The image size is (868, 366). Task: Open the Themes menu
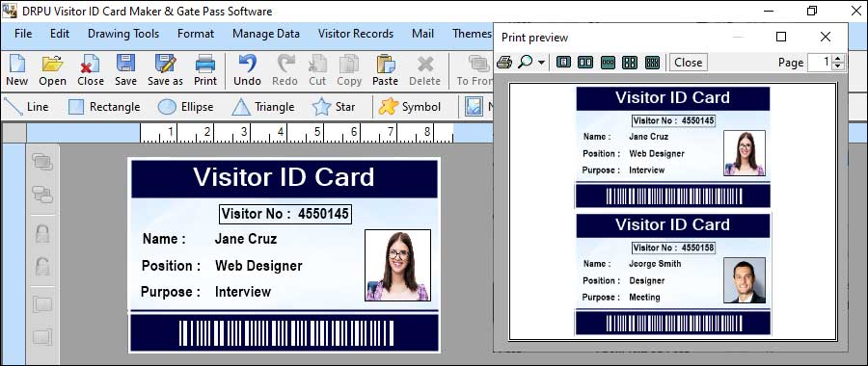[x=472, y=34]
